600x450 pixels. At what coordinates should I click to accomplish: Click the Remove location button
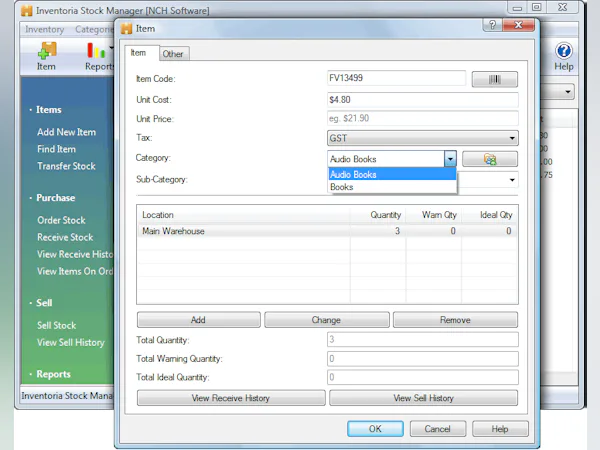455,320
